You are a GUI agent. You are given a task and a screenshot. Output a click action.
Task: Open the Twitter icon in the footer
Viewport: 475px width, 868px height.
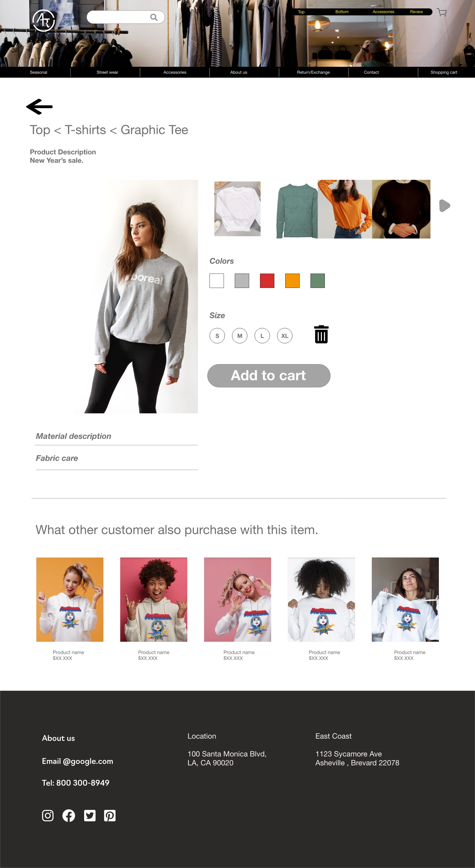90,816
